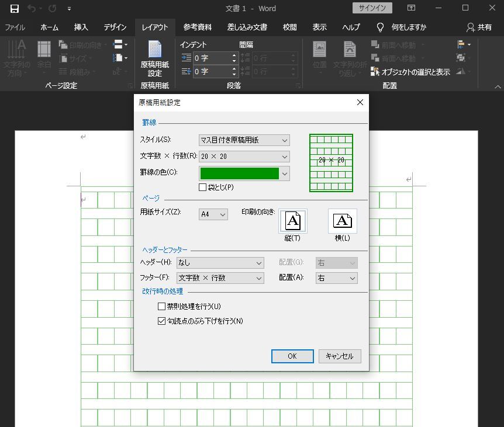Viewport: 504px width, 427px height.
Task: Select the 横 landscape orientation icon
Action: pos(342,221)
